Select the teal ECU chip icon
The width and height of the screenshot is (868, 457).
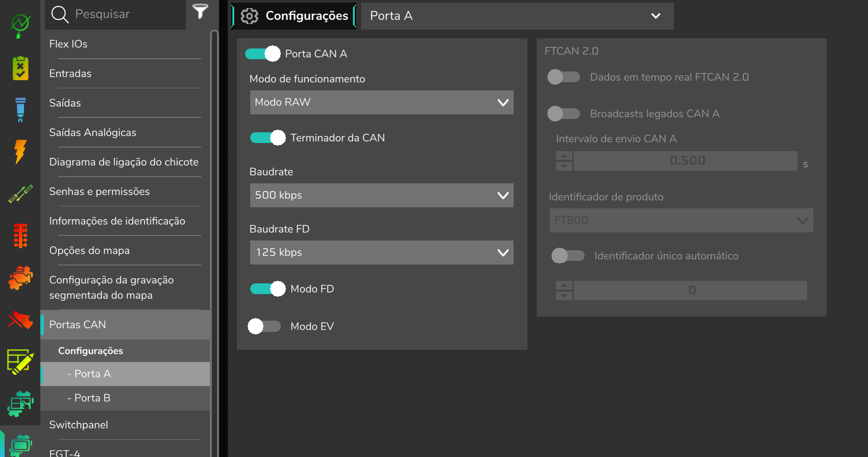pyautogui.click(x=20, y=445)
